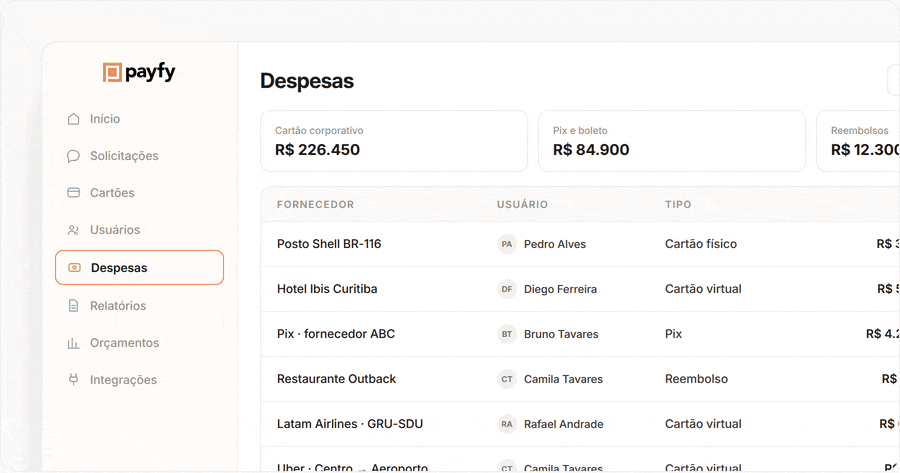This screenshot has height=473, width=900.
Task: Open the Relatórios section
Action: pos(139,306)
